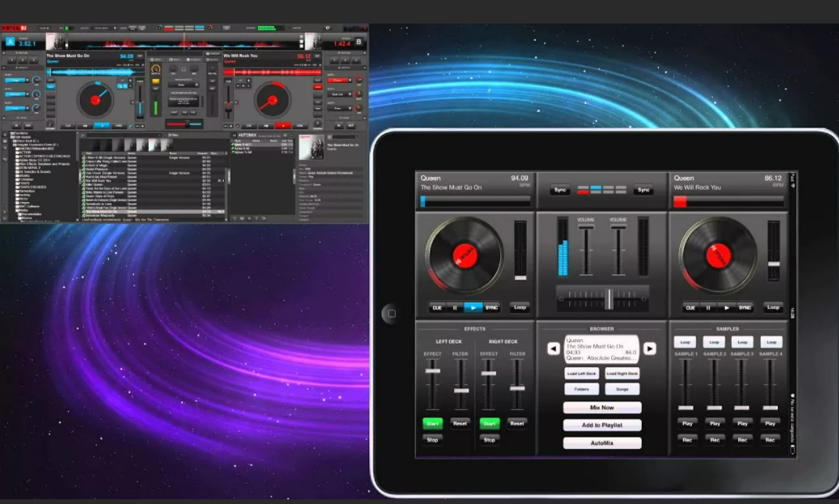Tap the iPad home button
Screen dimensions: 839x504
pyautogui.click(x=391, y=314)
